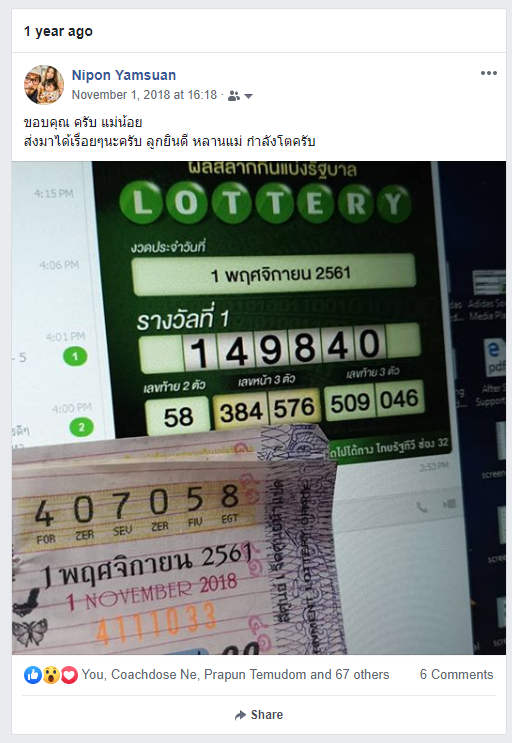Open Nipon Yamsuan's profile name link

[x=124, y=75]
